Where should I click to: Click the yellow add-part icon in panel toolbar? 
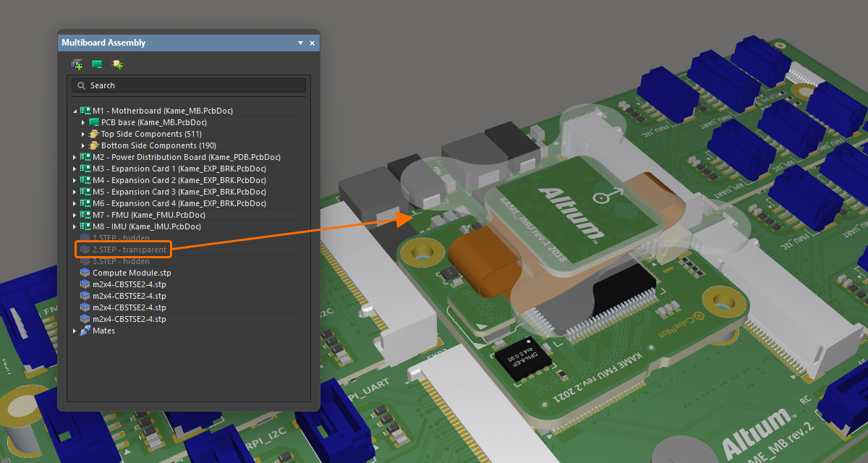point(117,64)
